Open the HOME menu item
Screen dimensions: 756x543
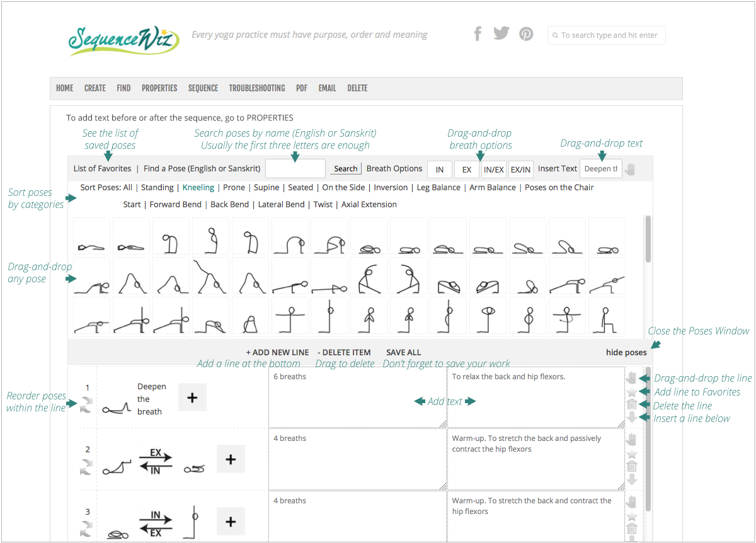[64, 88]
